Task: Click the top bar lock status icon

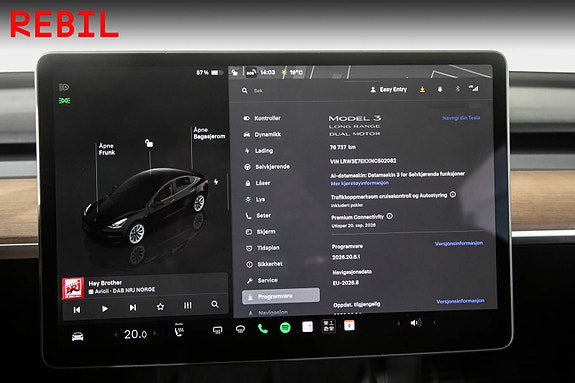Action: 235,72
